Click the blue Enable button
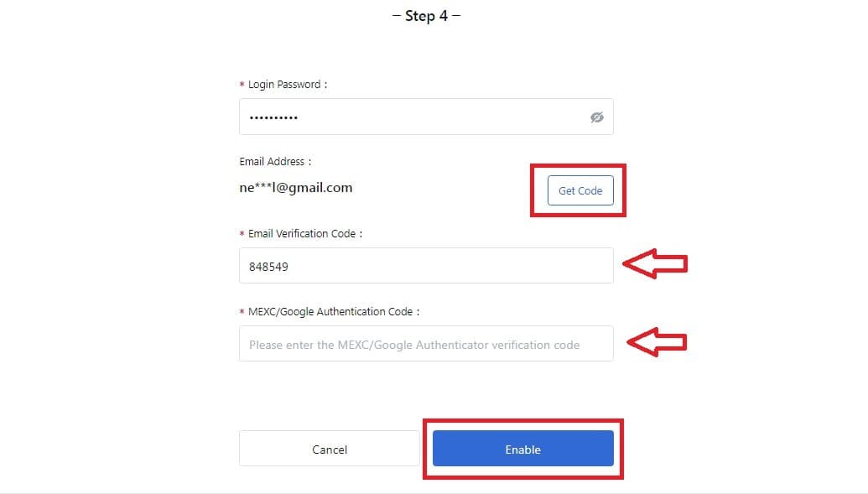The width and height of the screenshot is (868, 494). pyautogui.click(x=523, y=449)
